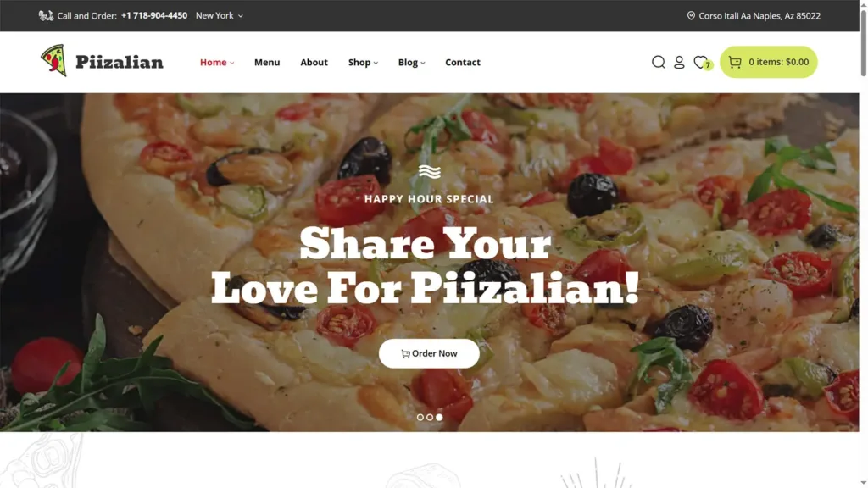
Task: Select the first slider dot
Action: coord(420,417)
